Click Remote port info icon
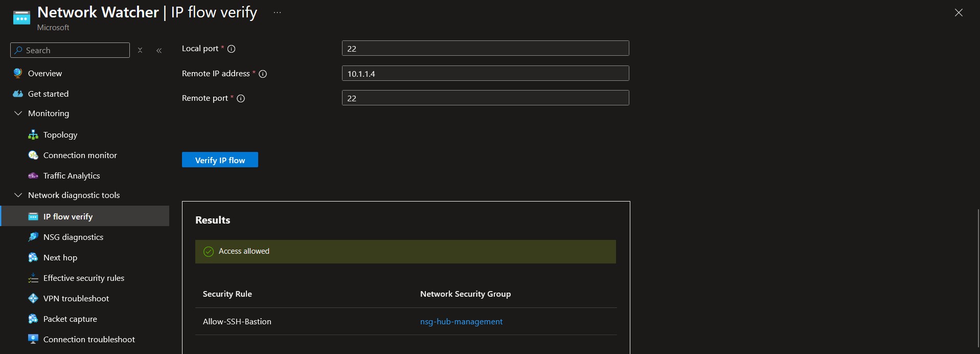 click(x=241, y=99)
